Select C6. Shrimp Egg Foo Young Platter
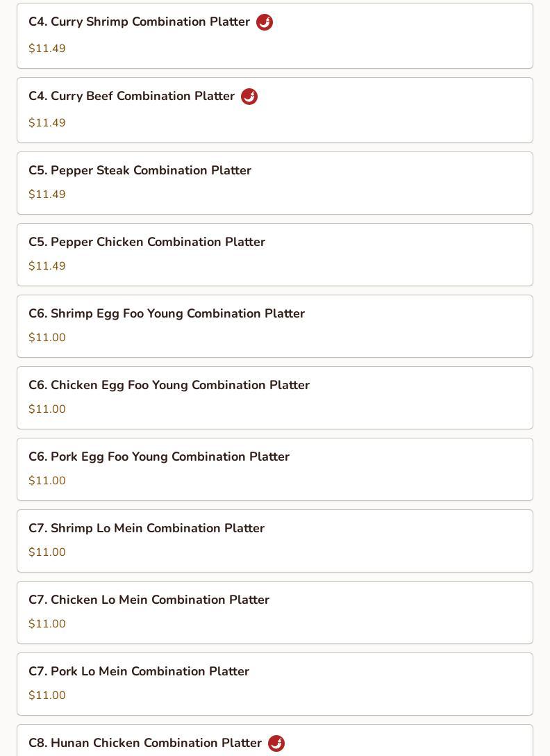This screenshot has height=756, width=550. [167, 314]
